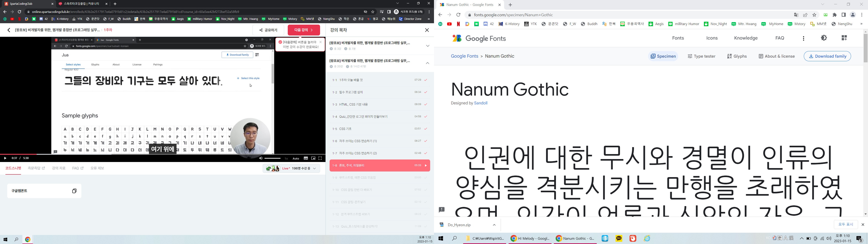868x244 pixels.
Task: Open the YouTube bookmark in right window
Action: coord(450,24)
